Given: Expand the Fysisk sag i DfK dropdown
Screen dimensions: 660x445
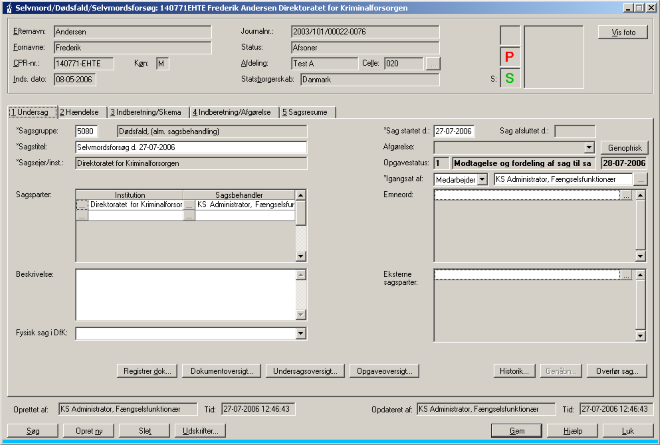Looking at the screenshot, I should click(x=301, y=333).
